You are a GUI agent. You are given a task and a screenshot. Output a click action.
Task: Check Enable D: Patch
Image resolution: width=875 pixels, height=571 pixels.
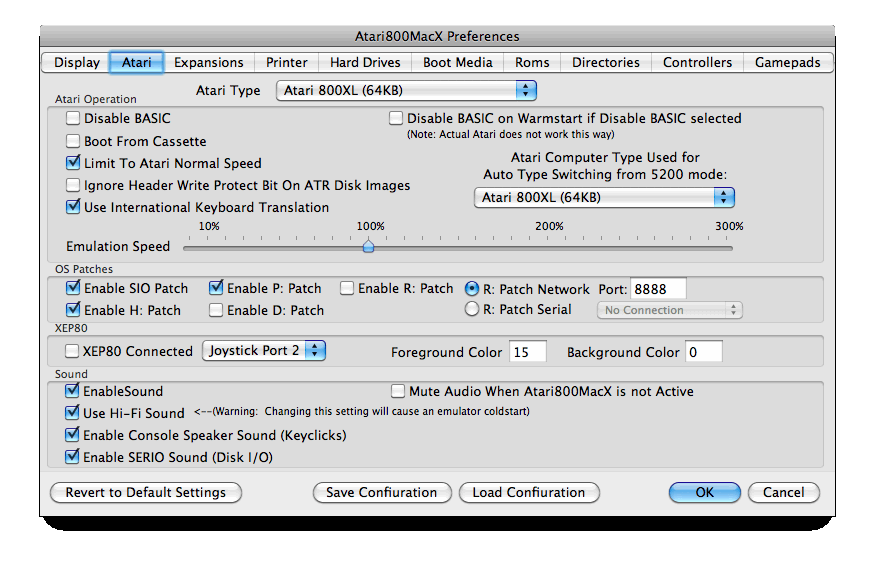216,310
